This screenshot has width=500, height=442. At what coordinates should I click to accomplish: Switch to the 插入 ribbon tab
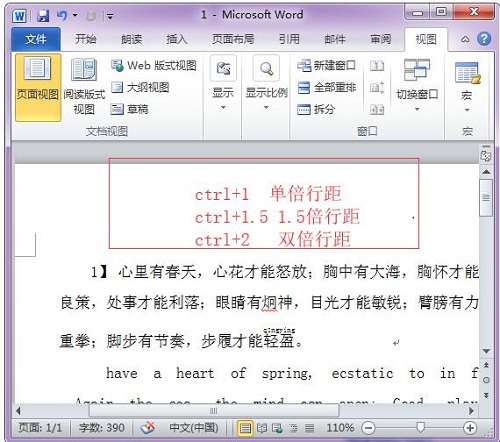click(177, 39)
